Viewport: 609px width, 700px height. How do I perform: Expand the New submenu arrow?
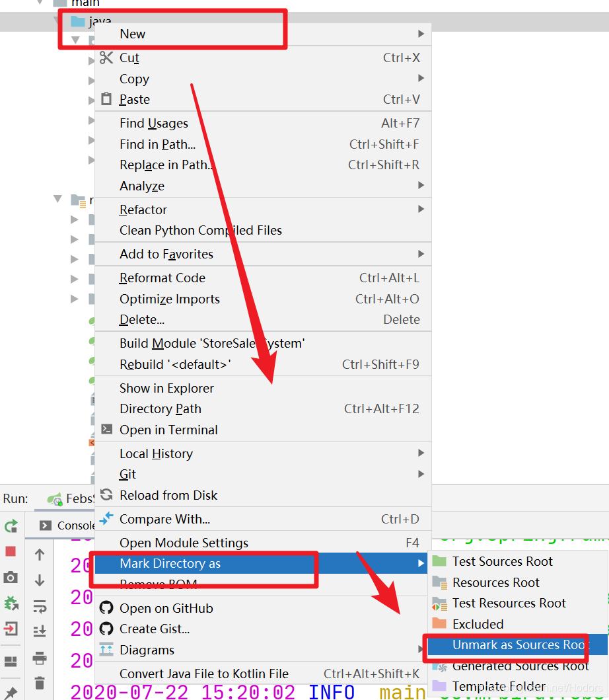click(421, 34)
